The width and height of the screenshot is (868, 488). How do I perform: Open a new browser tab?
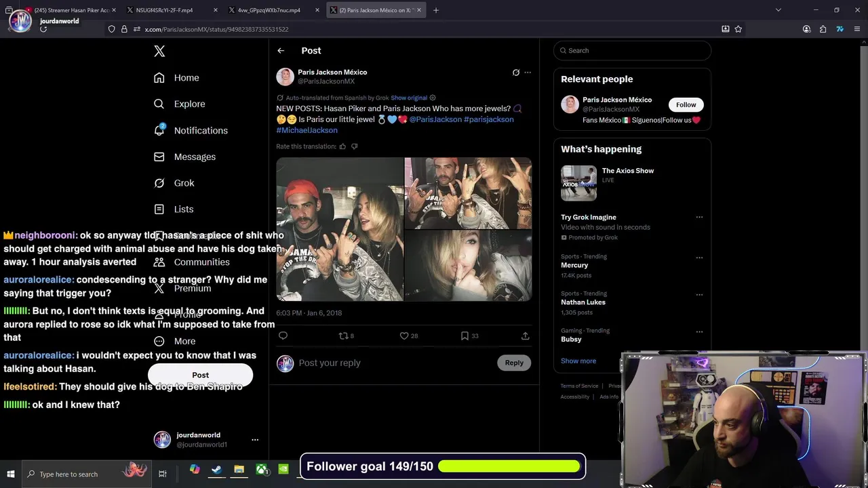[435, 10]
